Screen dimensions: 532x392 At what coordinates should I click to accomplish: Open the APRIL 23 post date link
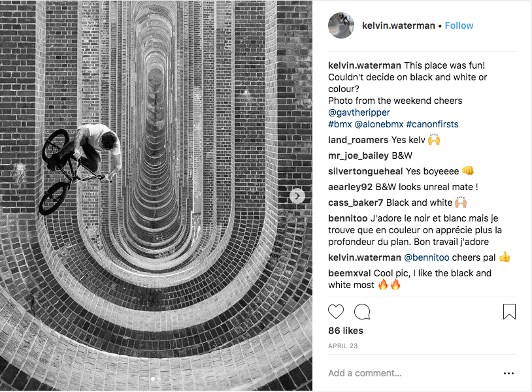[x=342, y=346]
